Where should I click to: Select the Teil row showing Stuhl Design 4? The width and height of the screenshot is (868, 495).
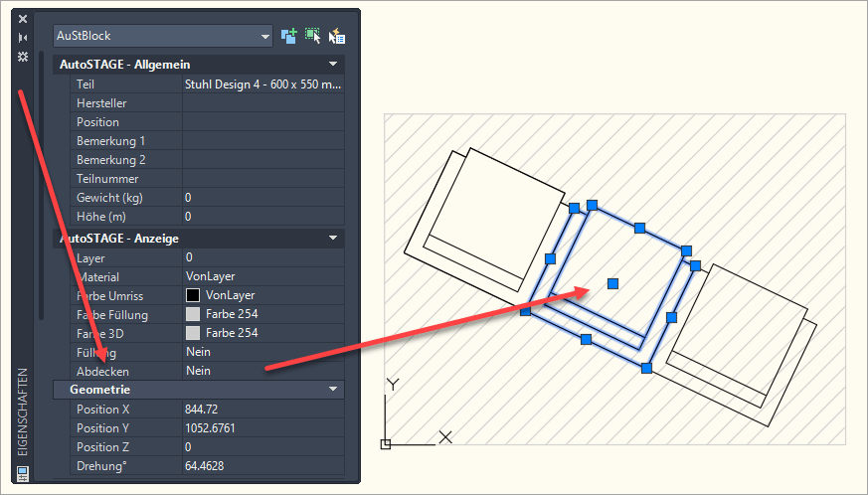(263, 84)
